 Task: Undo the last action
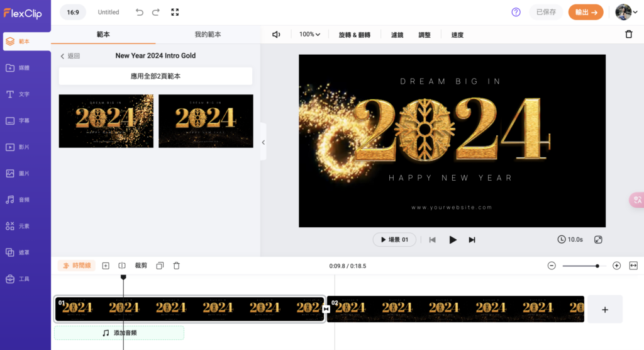[x=140, y=13]
